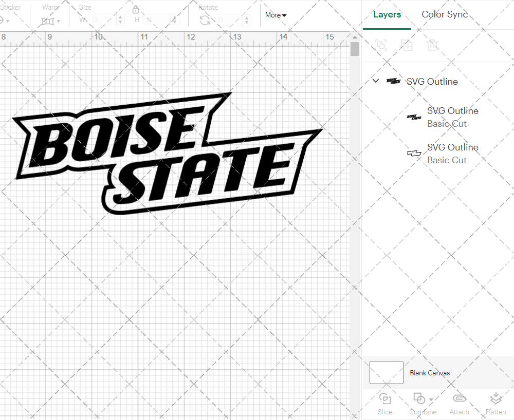Select the Slice tool
Image resolution: width=514 pixels, height=420 pixels.
[x=385, y=403]
